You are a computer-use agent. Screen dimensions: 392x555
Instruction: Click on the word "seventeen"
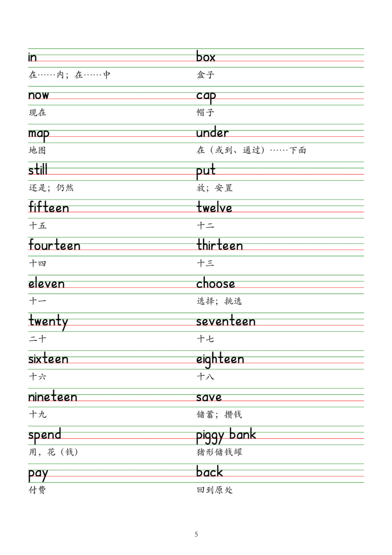[225, 322]
